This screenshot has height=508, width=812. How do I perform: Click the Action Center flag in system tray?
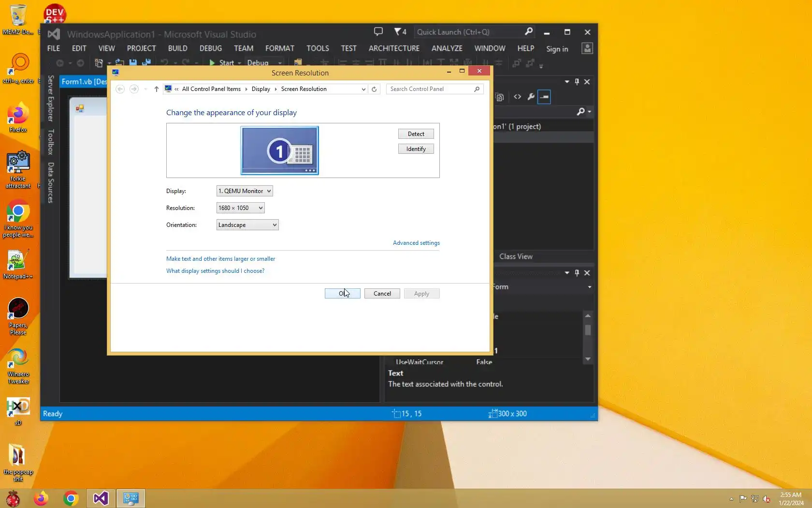(x=743, y=499)
